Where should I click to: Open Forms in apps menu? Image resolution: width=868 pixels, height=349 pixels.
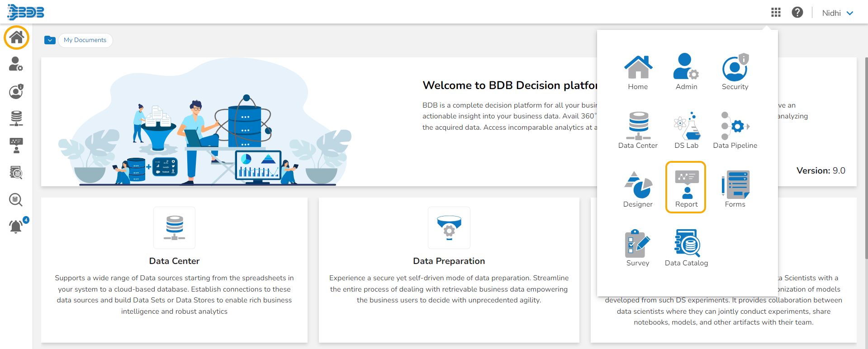click(x=735, y=189)
